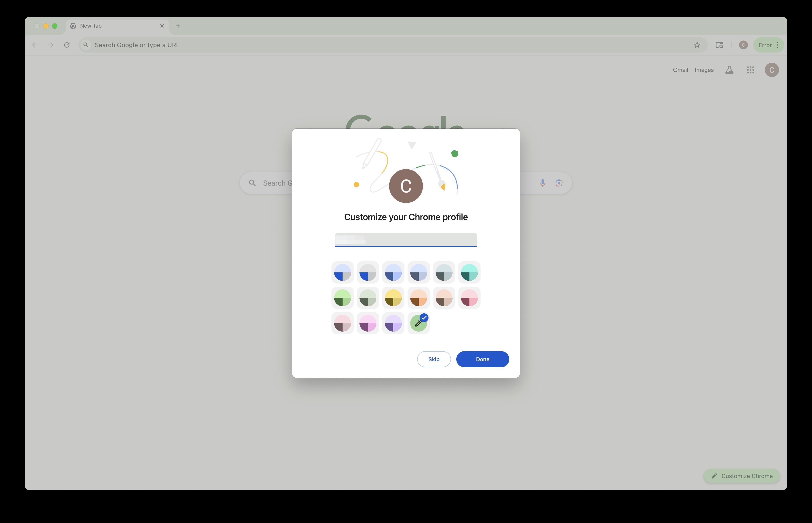Open a new tab with plus button
Viewport: 812px width, 523px height.
coord(178,26)
